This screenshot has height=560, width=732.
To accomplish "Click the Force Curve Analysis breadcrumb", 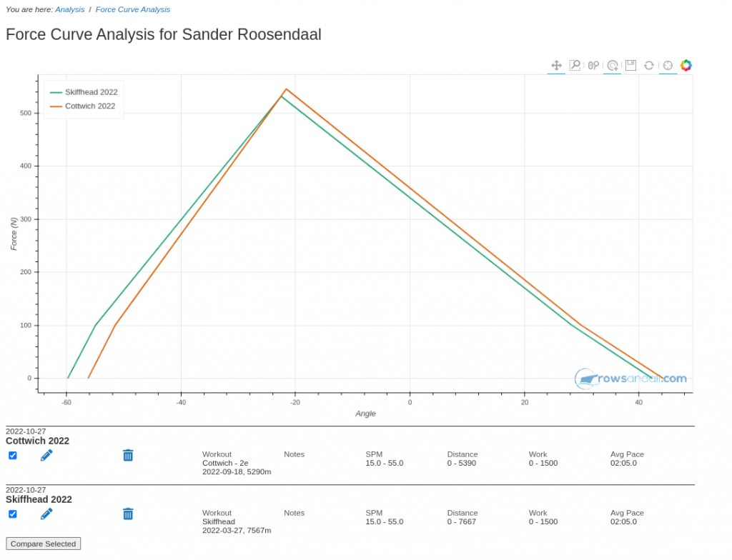I will tap(132, 9).
